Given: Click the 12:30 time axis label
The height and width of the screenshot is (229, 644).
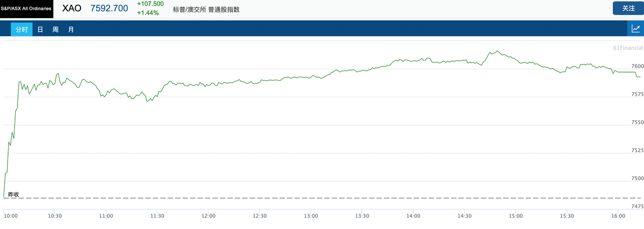Looking at the screenshot, I should [x=259, y=216].
